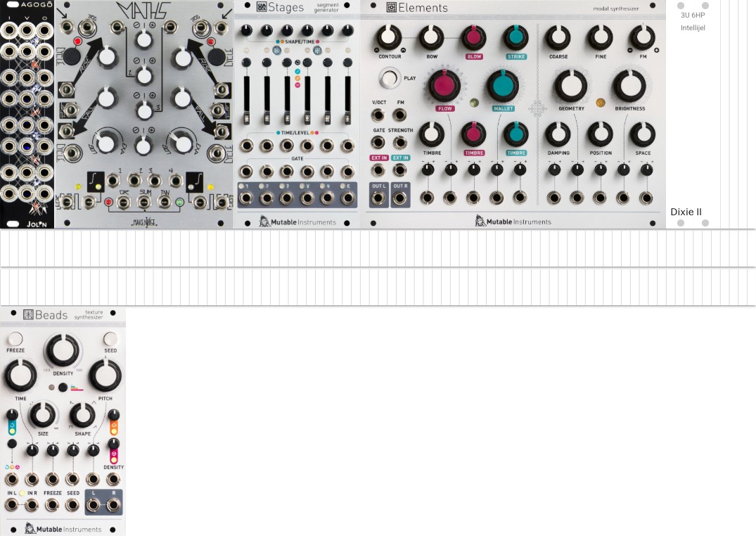The image size is (756, 536).
Task: Click the OR output jack on Maths
Action: click(124, 202)
